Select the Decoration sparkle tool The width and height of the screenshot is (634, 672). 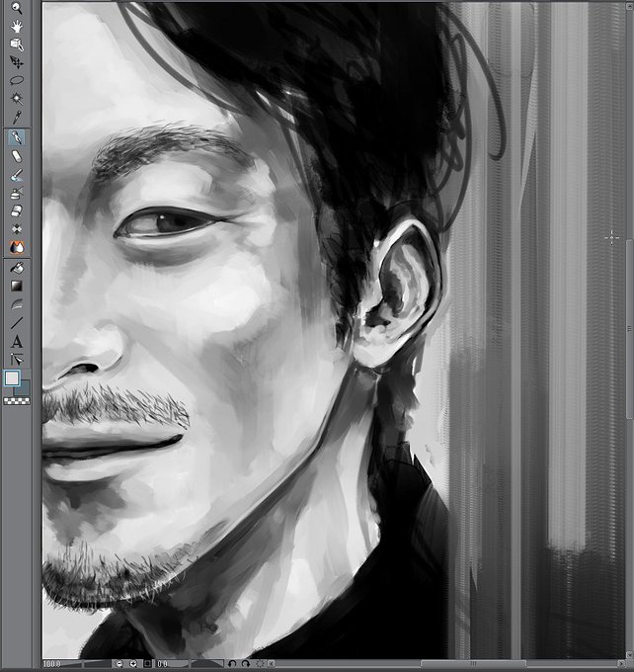16,229
